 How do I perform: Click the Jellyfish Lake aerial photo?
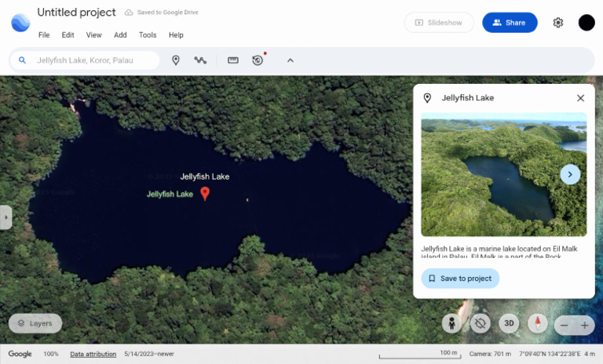click(x=504, y=174)
